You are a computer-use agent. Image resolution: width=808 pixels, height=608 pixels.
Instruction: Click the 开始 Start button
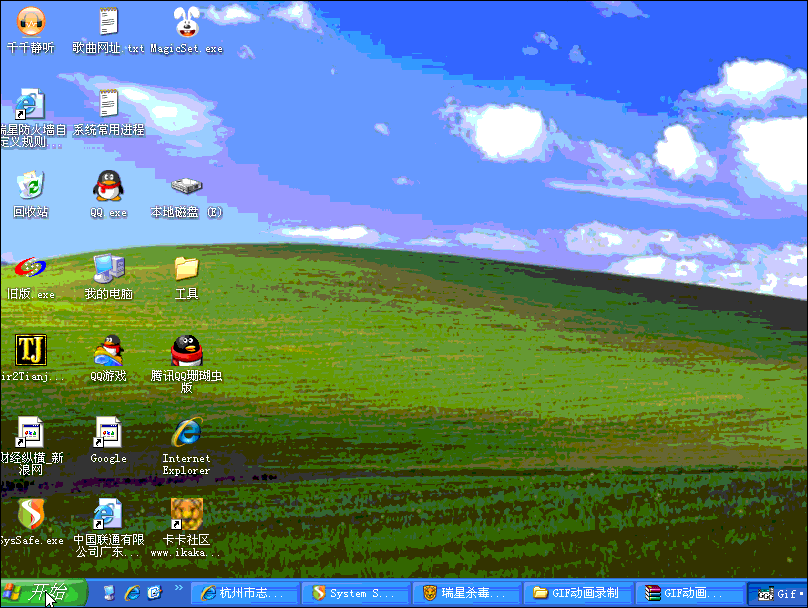44,593
